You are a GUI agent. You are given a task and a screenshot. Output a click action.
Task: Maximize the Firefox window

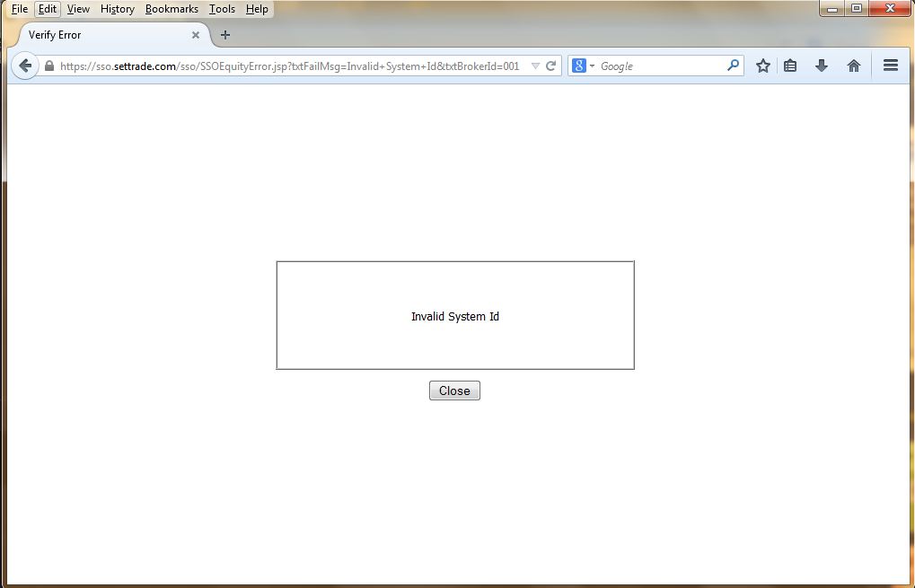[x=856, y=9]
